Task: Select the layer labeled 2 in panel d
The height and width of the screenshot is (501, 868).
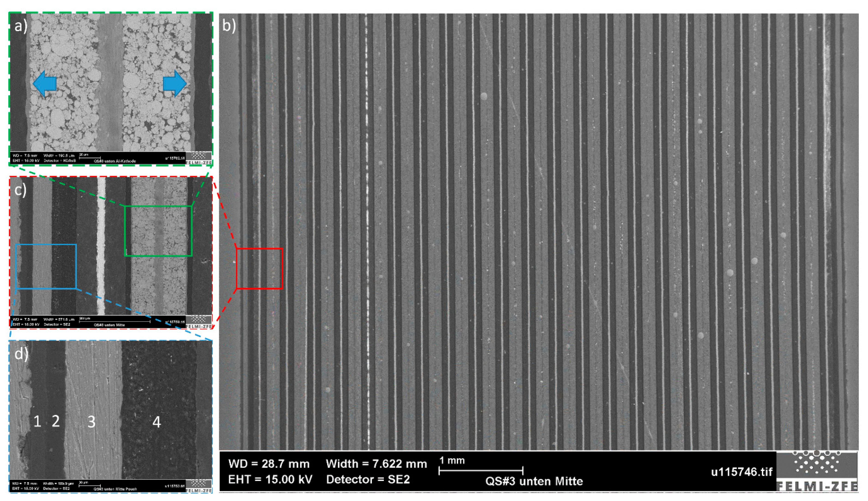Action: [x=56, y=421]
